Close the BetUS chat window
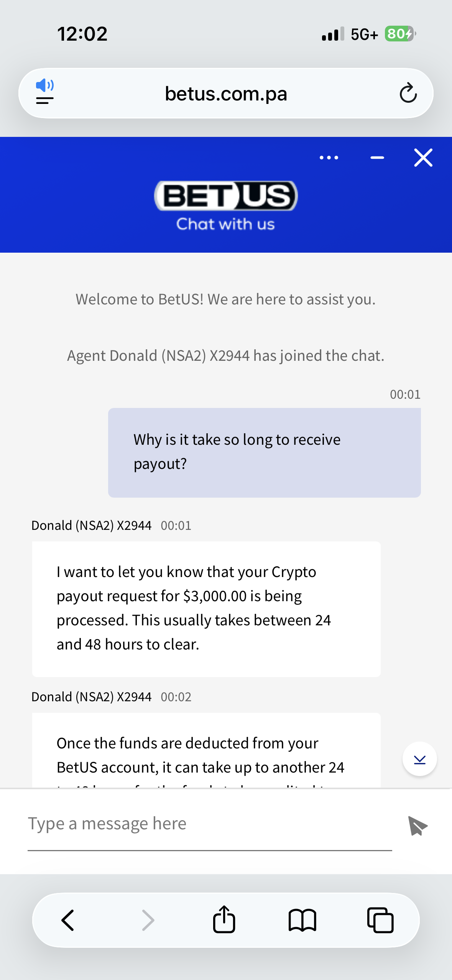Screen dimensions: 452x980 click(423, 158)
